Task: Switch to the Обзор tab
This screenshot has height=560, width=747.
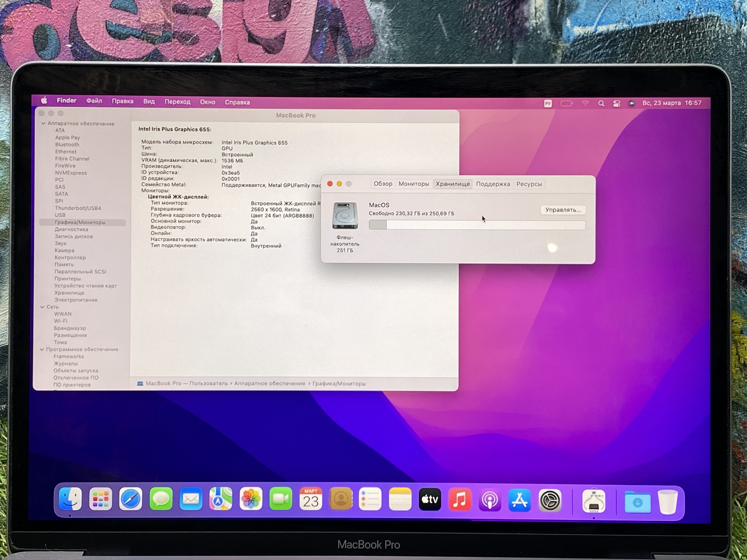Action: click(x=383, y=184)
